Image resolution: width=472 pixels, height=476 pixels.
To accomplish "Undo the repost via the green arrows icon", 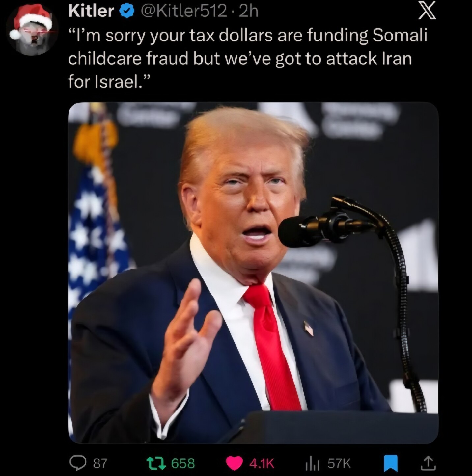I will [157, 463].
